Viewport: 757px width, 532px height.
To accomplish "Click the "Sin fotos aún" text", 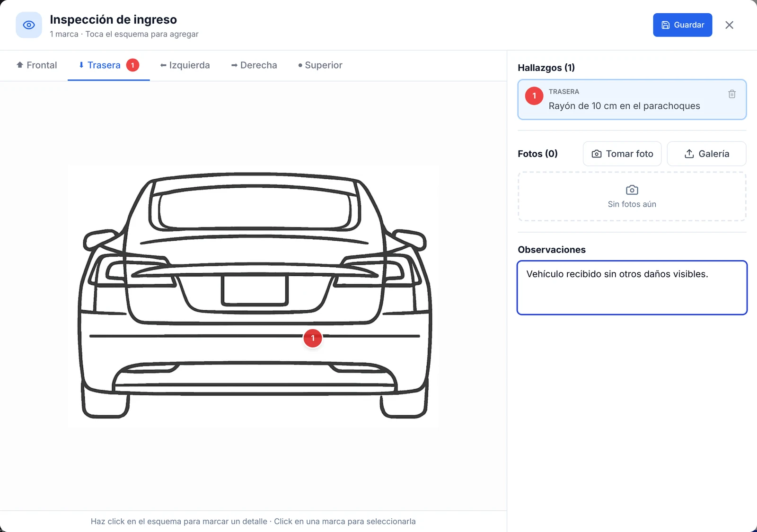I will 632,204.
